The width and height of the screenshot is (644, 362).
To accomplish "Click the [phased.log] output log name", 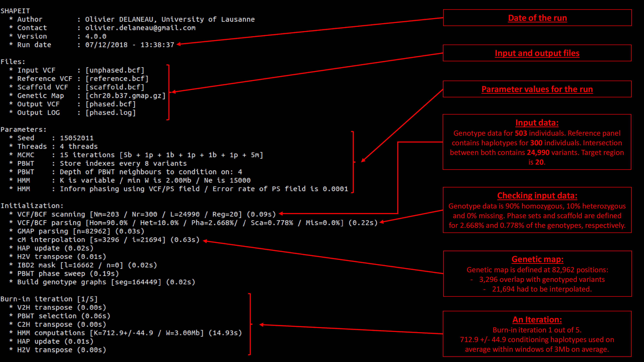I will point(110,113).
